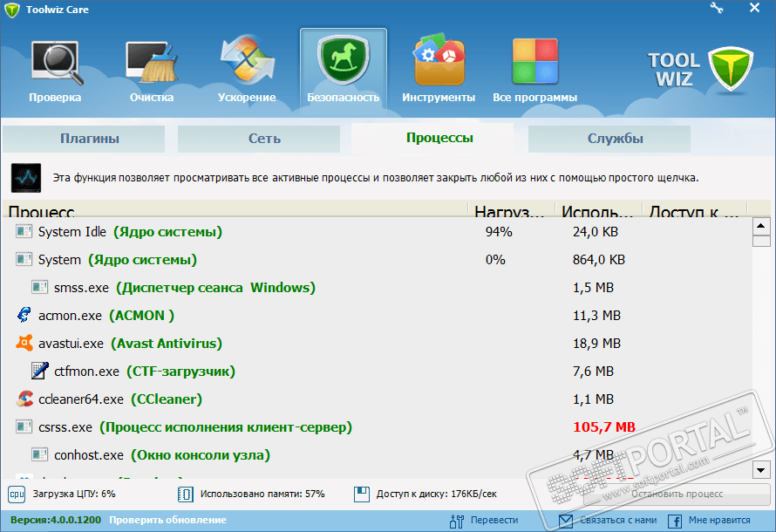Sort by the Нагруз... column header
Image resolution: width=776 pixels, height=532 pixels.
click(512, 210)
